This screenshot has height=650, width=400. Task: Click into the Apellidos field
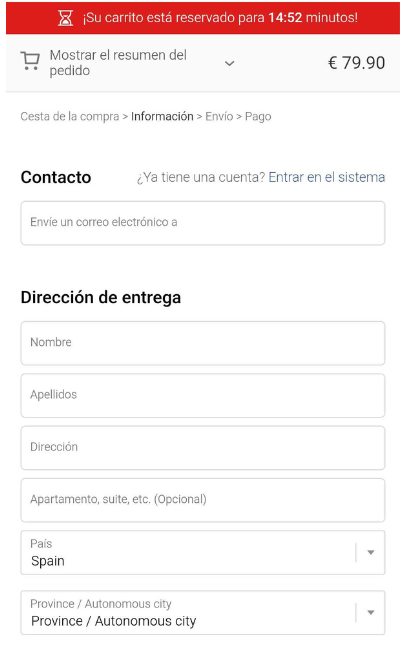tap(203, 395)
